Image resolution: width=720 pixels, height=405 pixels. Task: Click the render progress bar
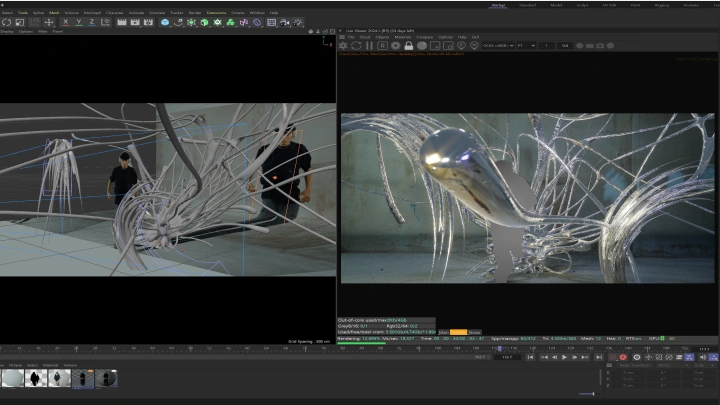pyautogui.click(x=361, y=344)
